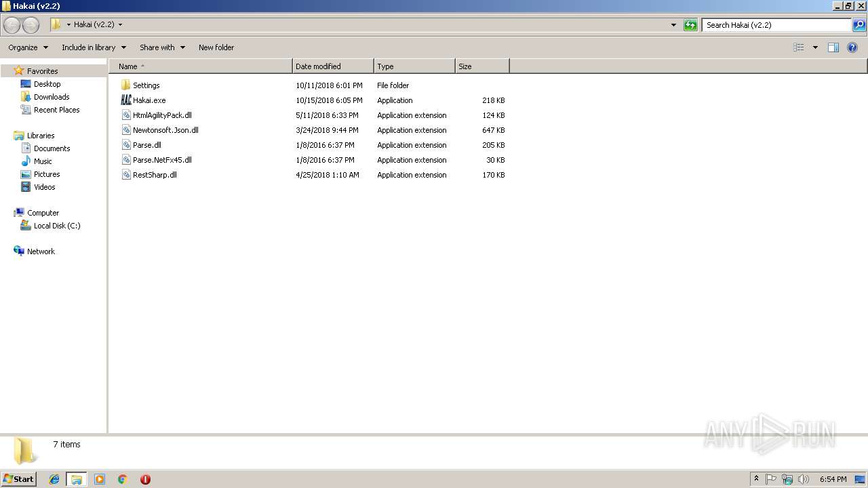The image size is (868, 488).
Task: Open Windows Media Player from taskbar
Action: pos(100,479)
